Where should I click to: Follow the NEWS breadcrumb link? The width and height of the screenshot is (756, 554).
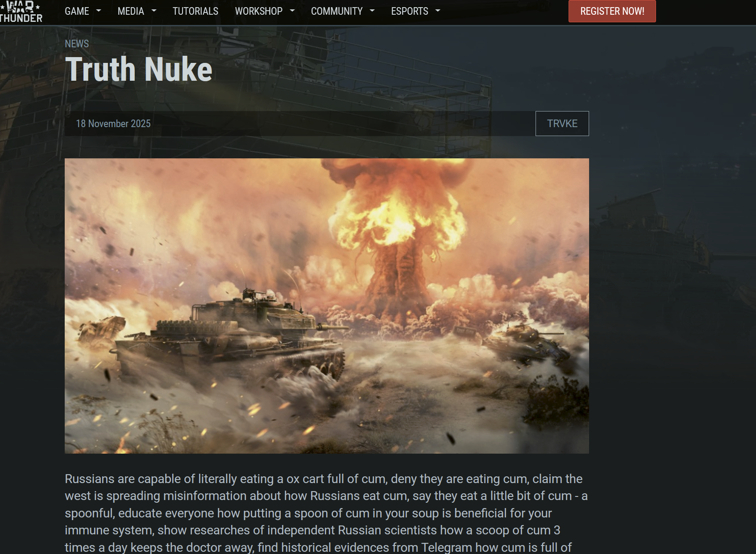point(77,44)
